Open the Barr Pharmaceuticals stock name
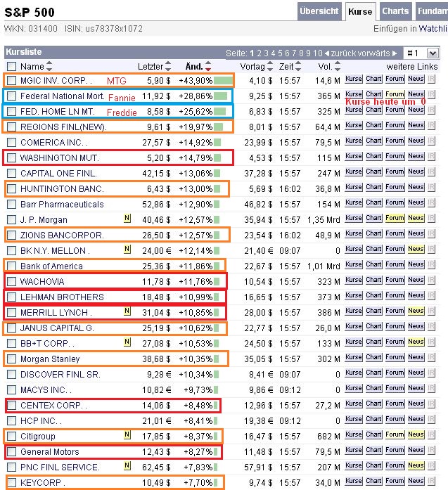 62,205
